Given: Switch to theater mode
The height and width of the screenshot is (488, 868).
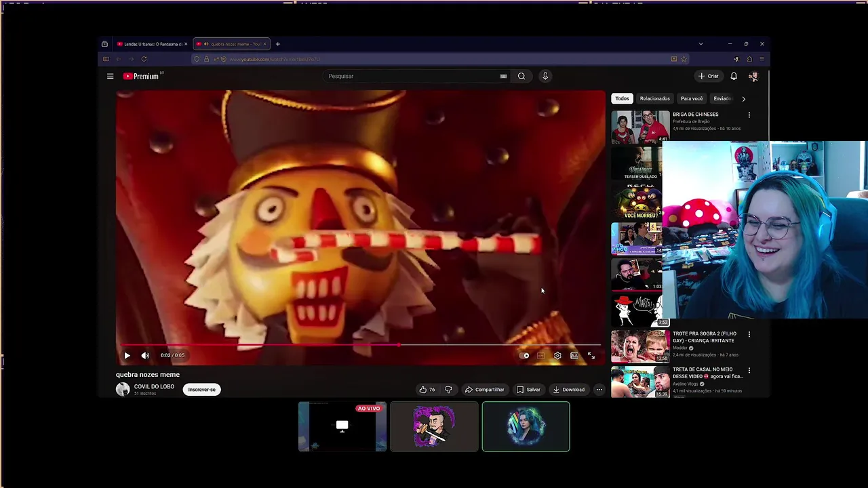Looking at the screenshot, I should 574,355.
